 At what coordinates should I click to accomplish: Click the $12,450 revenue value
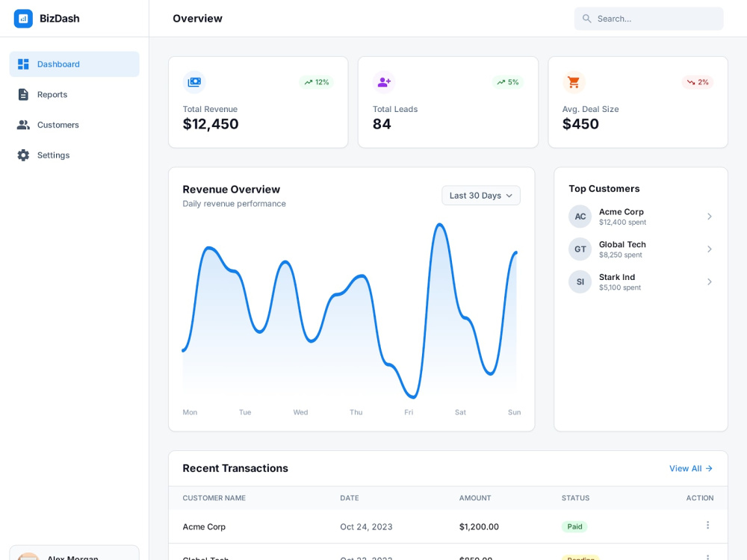coord(211,124)
